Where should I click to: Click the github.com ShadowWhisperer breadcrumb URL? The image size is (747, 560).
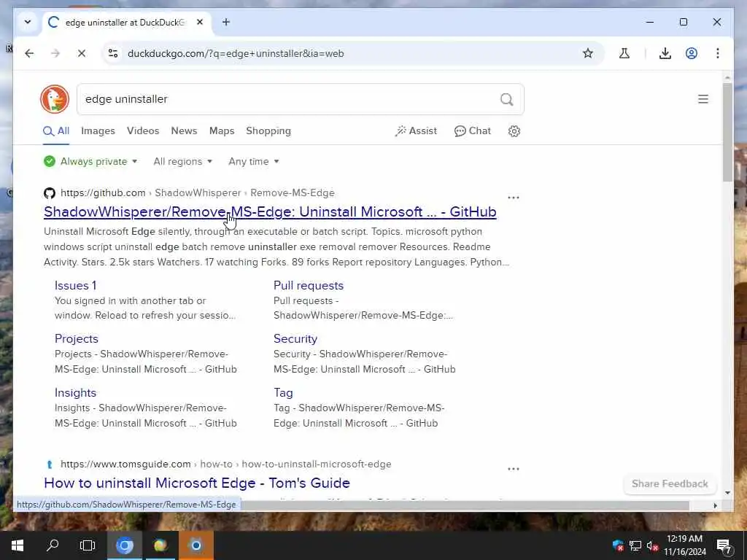coord(197,192)
